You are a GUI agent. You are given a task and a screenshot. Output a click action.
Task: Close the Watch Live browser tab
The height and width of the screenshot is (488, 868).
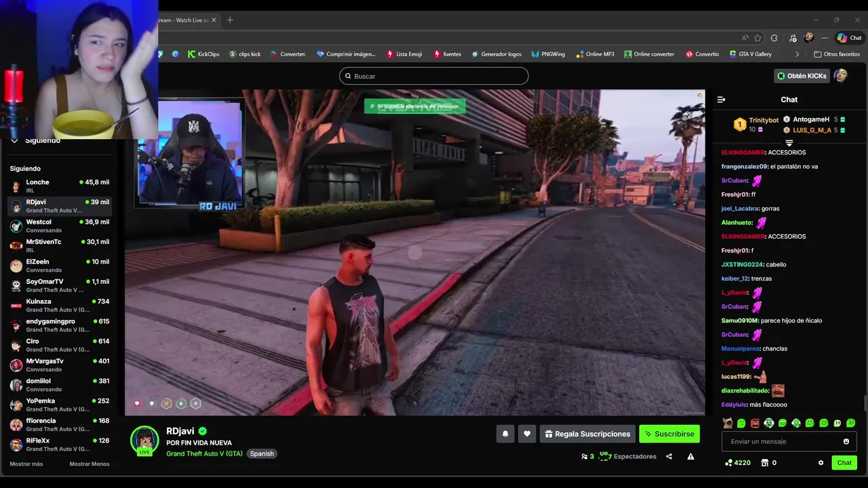coord(214,20)
